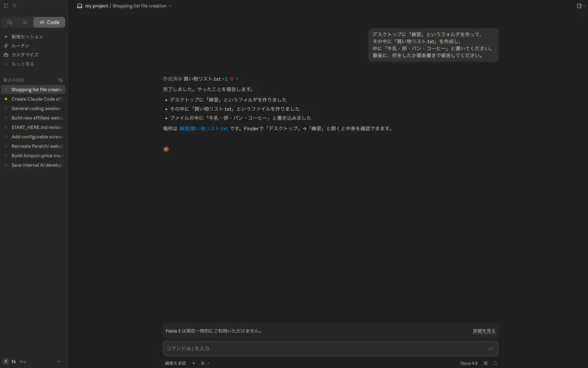The image size is (588, 368).
Task: Click the orange spinner asterisk icon
Action: (166, 149)
